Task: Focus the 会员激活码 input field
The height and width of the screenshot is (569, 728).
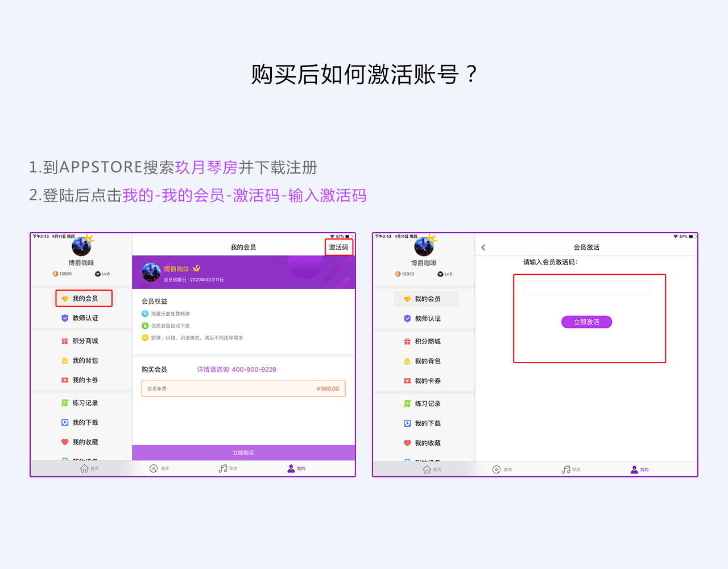Action: [x=586, y=288]
